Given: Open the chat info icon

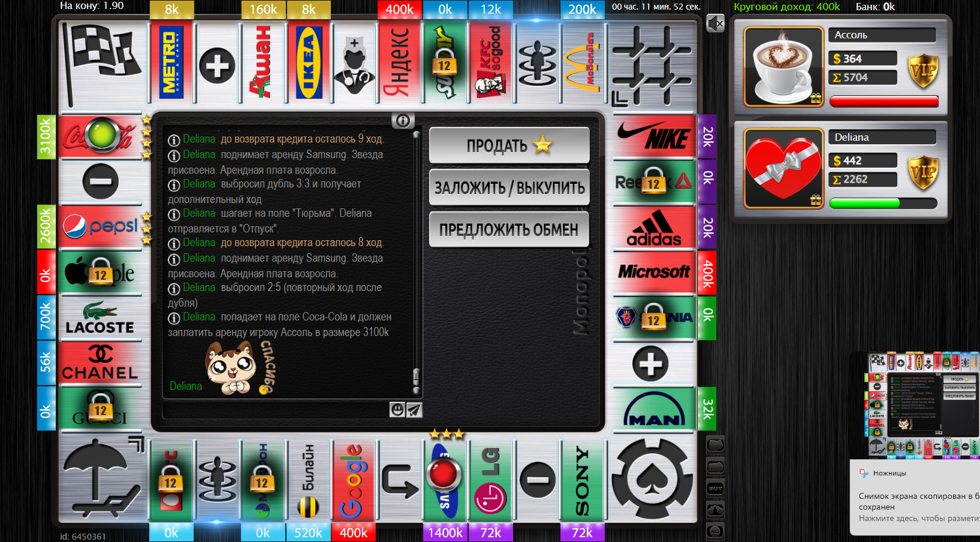Looking at the screenshot, I should pos(403,120).
